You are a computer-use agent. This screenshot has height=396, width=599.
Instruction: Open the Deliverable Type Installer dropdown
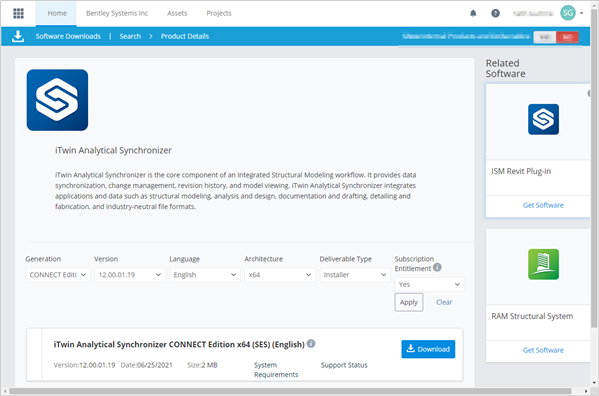pyautogui.click(x=355, y=275)
